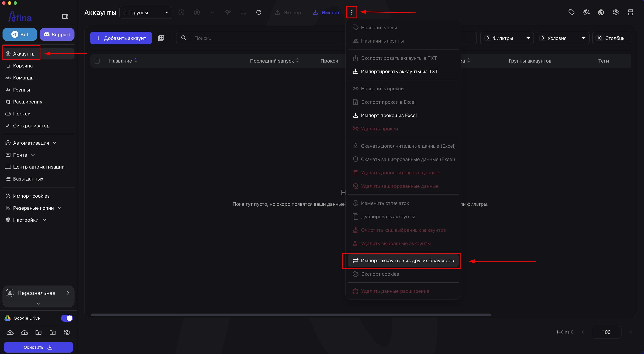644x354 pixels.
Task: Open Команды in sidebar
Action: [x=39, y=78]
